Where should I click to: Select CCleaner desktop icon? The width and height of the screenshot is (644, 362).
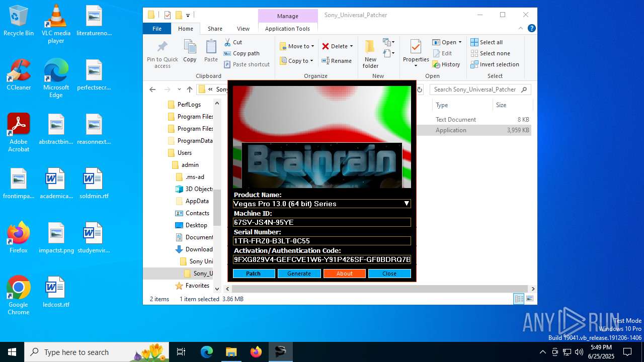point(19,75)
